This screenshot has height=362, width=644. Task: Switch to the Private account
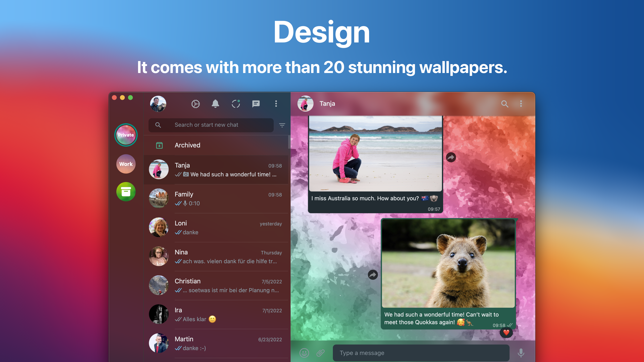click(126, 135)
